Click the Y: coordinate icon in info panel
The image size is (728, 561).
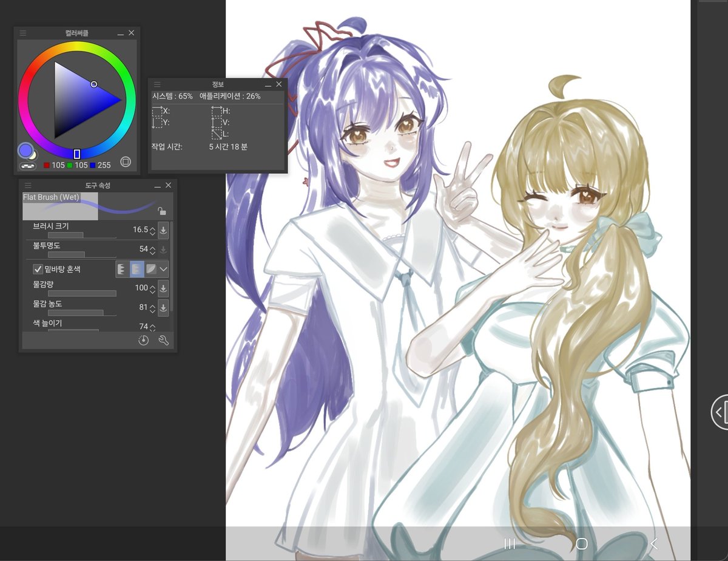tap(157, 123)
